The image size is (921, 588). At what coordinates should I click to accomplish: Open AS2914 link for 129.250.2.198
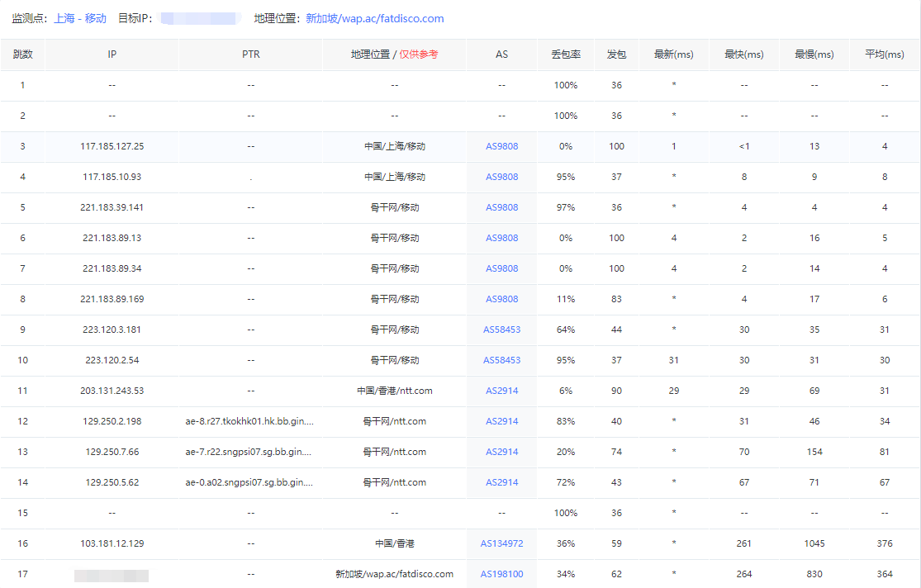click(501, 421)
